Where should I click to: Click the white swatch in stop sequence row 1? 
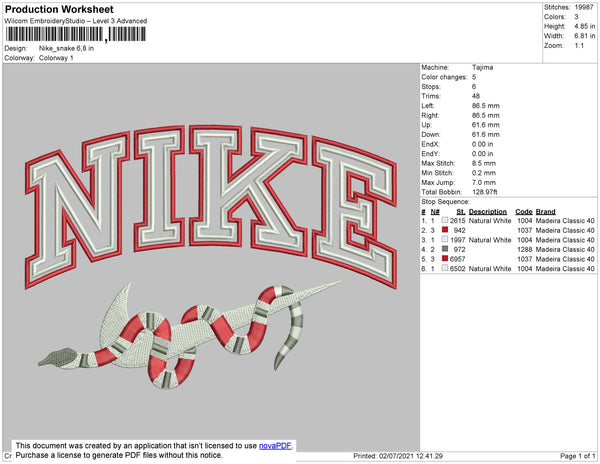[445, 220]
